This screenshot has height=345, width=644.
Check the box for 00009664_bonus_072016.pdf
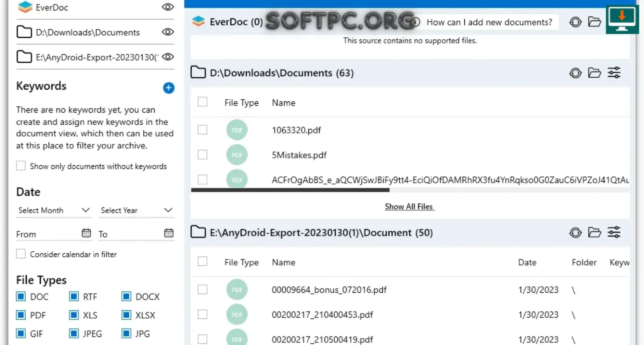click(x=202, y=290)
